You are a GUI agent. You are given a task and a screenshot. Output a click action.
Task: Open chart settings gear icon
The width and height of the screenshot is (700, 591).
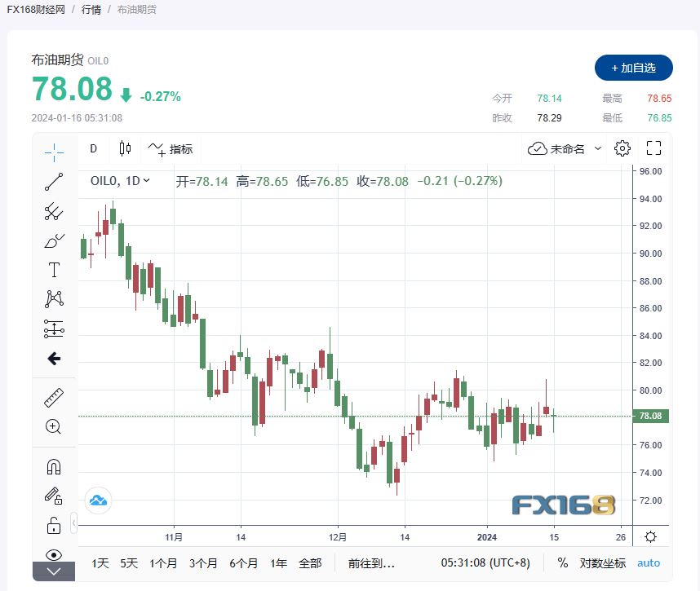622,148
